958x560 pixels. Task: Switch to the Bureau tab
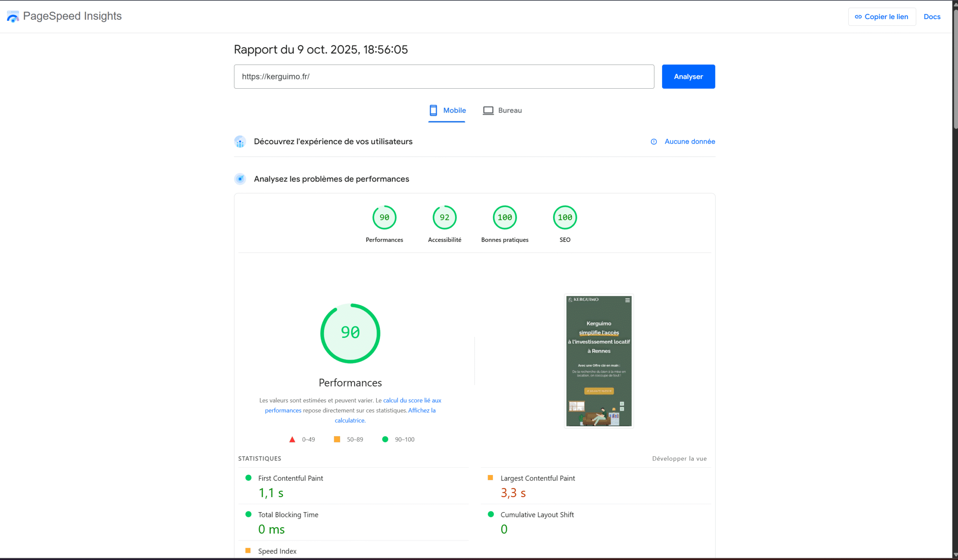point(502,111)
